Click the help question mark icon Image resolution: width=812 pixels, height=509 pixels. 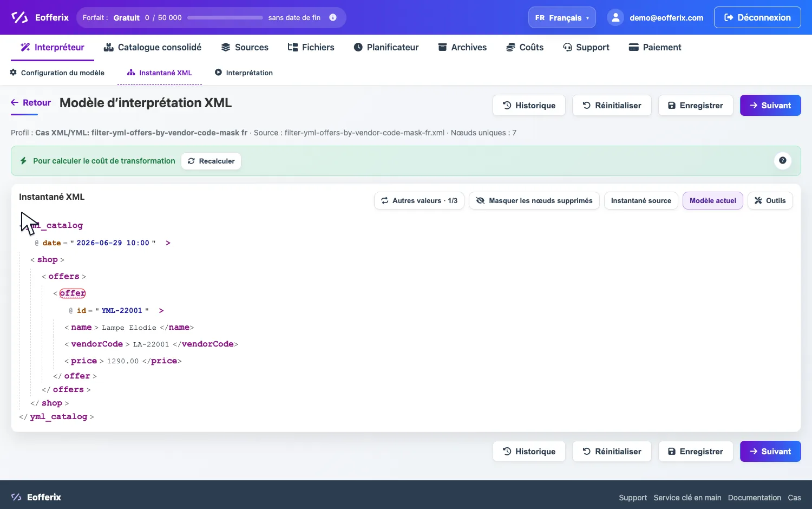tap(782, 160)
